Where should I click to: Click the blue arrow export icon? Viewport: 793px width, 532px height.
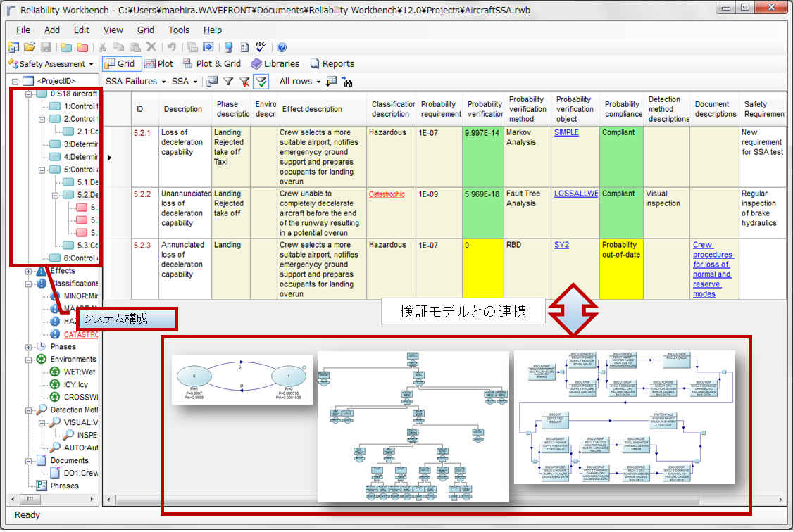pyautogui.click(x=208, y=47)
